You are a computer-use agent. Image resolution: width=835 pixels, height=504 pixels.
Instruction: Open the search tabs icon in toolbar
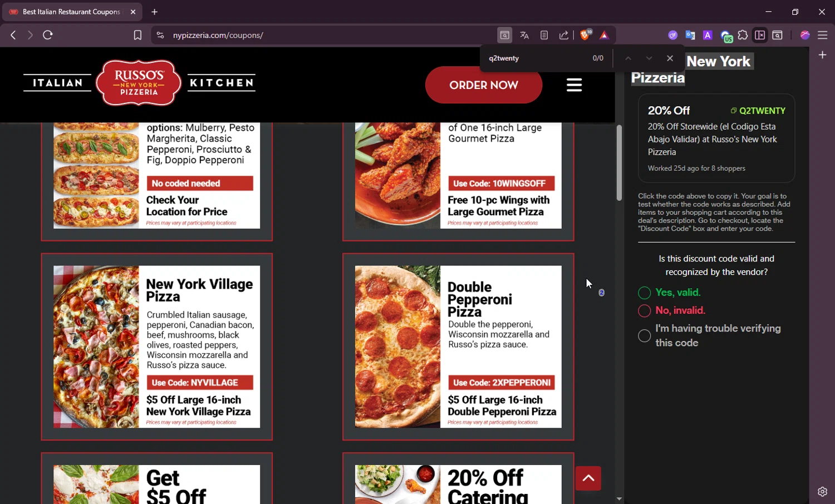pyautogui.click(x=778, y=35)
